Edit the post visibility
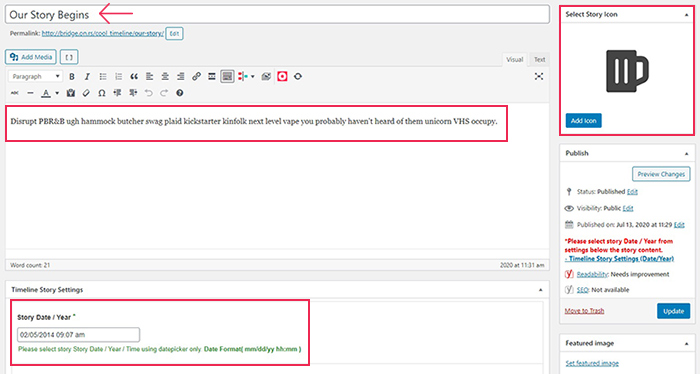 (628, 208)
